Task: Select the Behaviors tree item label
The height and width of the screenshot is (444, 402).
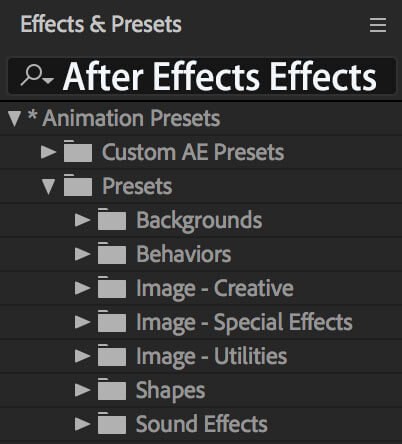Action: (x=184, y=254)
